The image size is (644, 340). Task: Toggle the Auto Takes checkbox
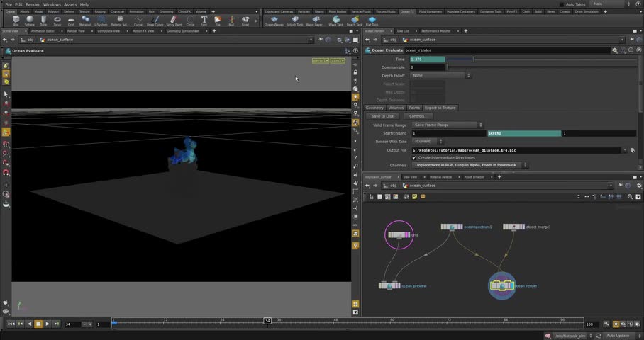click(562, 4)
